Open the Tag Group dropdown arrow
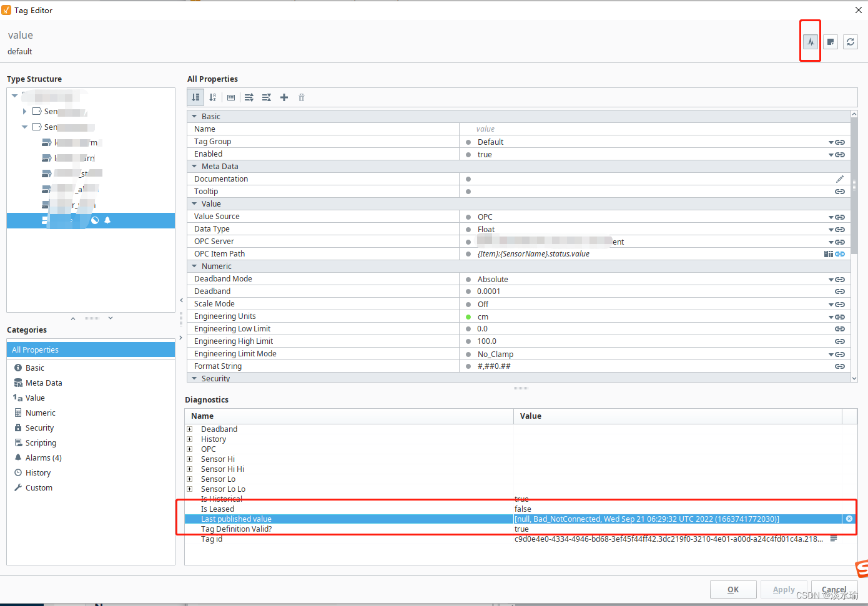This screenshot has width=868, height=606. coord(831,142)
